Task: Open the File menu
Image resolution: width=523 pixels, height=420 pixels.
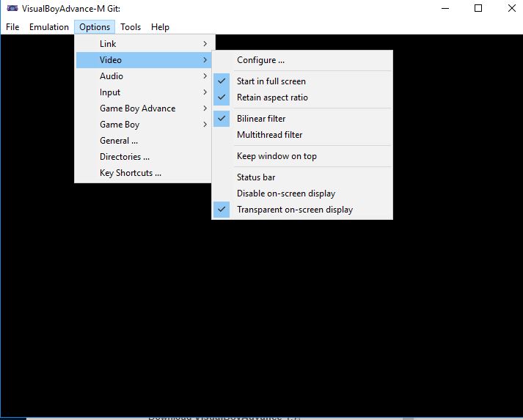Action: [12, 27]
